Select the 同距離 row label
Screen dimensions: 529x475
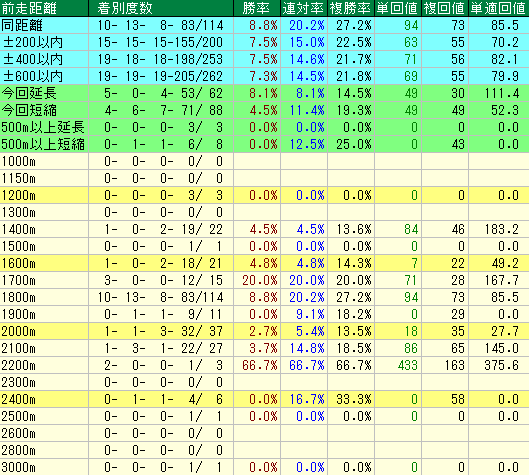click(x=22, y=25)
